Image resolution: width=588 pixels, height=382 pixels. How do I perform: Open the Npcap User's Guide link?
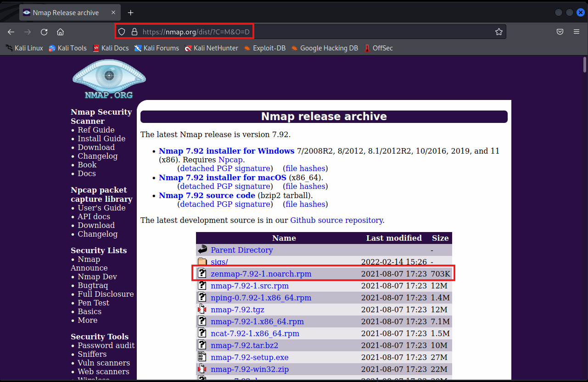tap(101, 208)
